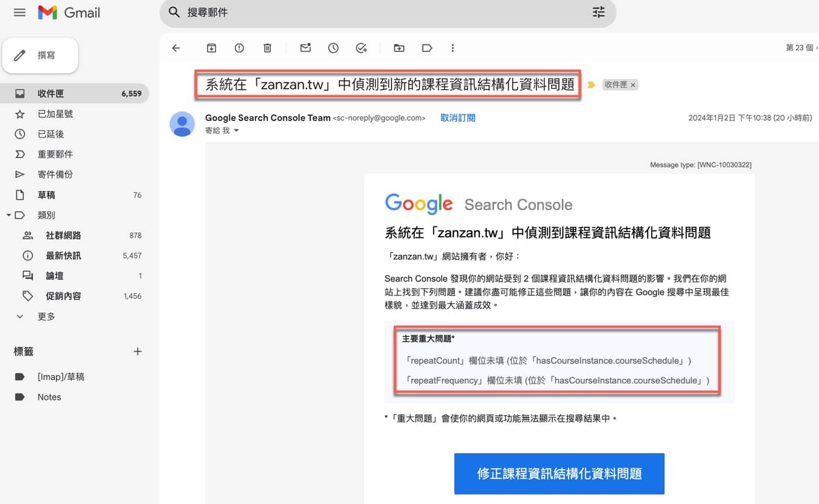Expand recipient details arrow next to 寄給我
Viewport: 819px width, 504px height.
(x=236, y=131)
